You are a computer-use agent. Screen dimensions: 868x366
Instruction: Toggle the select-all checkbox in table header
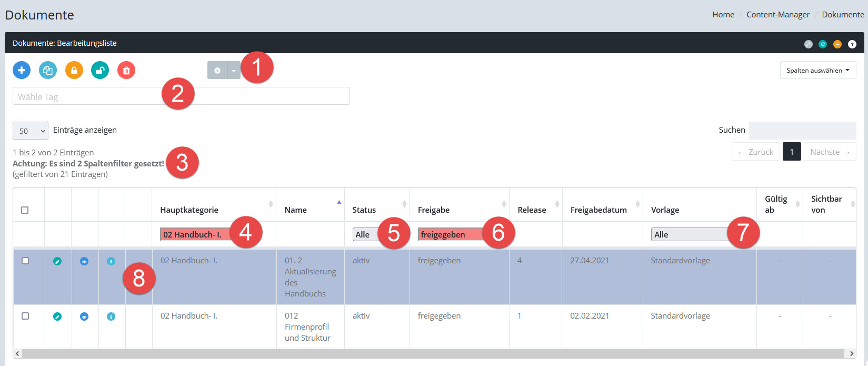coord(25,210)
